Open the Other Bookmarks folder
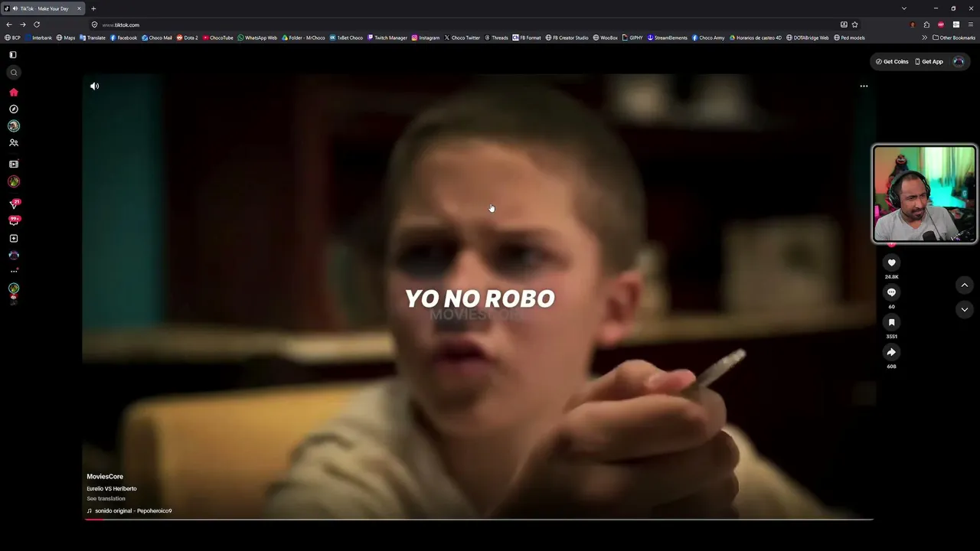980x551 pixels. [954, 37]
